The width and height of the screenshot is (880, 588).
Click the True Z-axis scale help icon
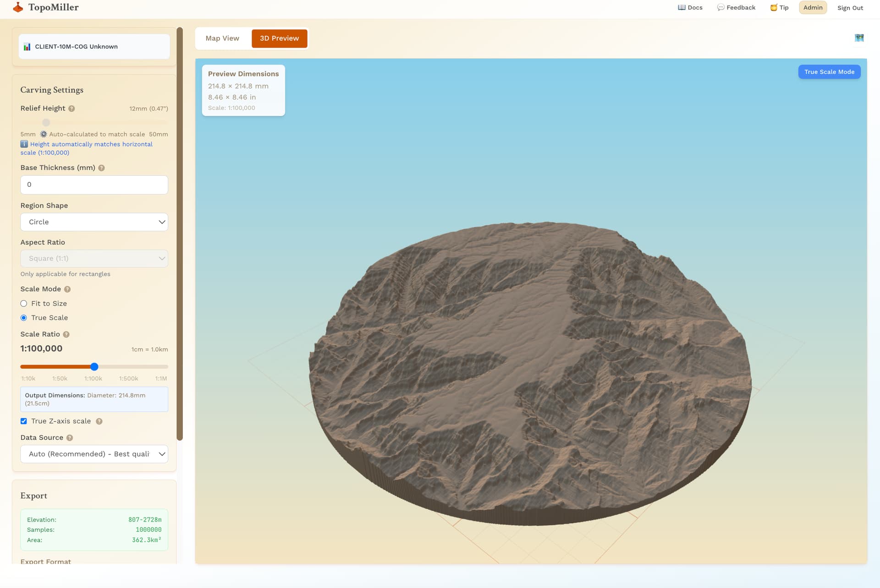tap(99, 421)
